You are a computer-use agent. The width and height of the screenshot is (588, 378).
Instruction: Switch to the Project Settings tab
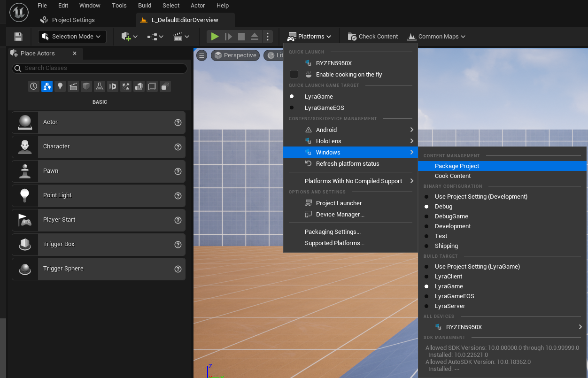tap(68, 20)
